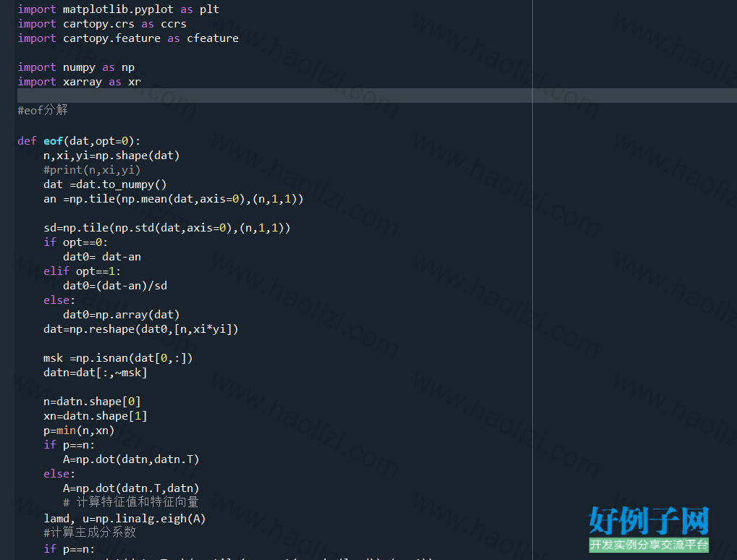Click the line starting 'an =np.tile(np.mean'
This screenshot has height=560, width=737.
[174, 199]
